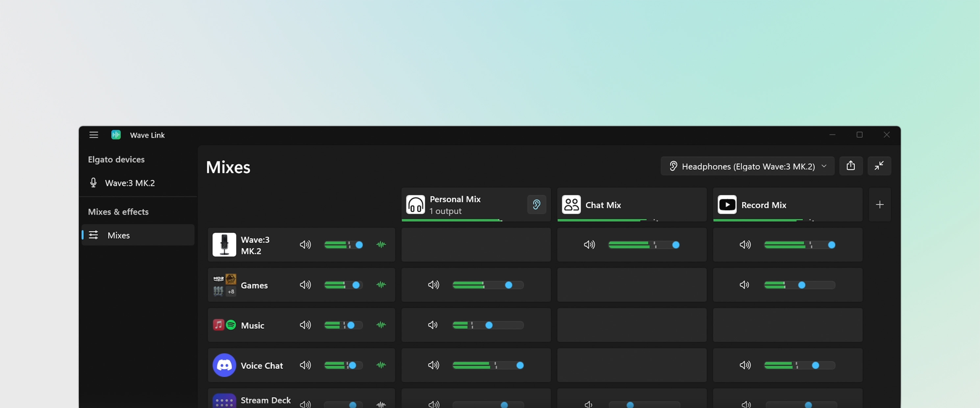Add a new mix with plus button
The height and width of the screenshot is (408, 980).
pyautogui.click(x=880, y=205)
